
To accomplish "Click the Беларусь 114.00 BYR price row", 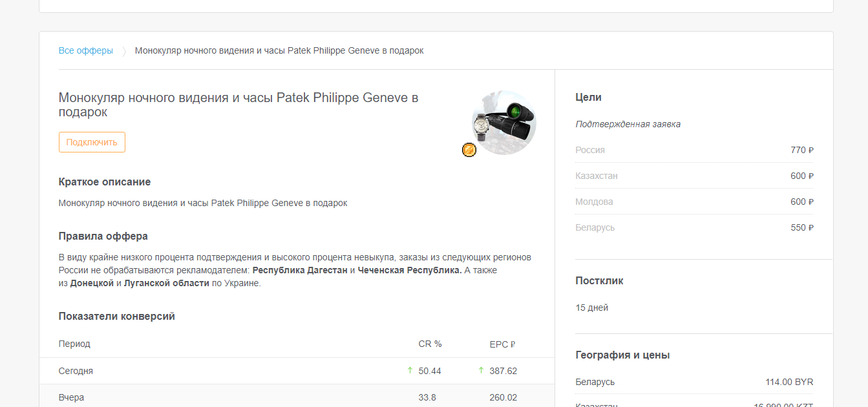I will point(693,382).
